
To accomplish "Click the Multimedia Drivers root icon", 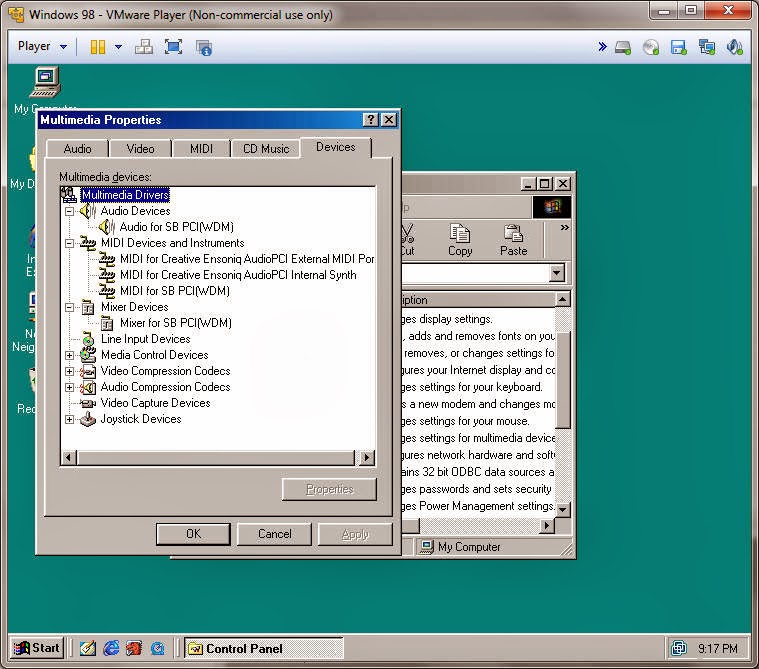I will click(69, 195).
